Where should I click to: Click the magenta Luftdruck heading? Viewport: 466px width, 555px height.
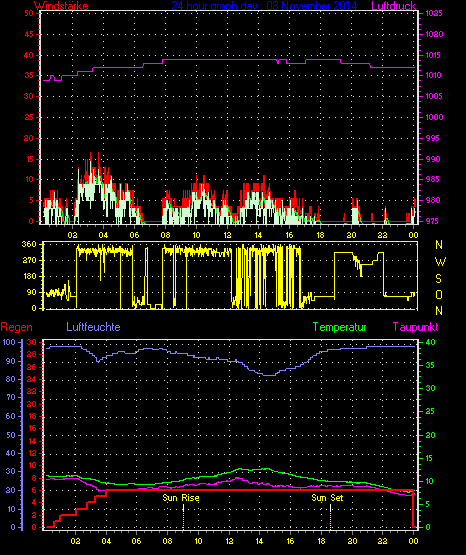click(393, 6)
